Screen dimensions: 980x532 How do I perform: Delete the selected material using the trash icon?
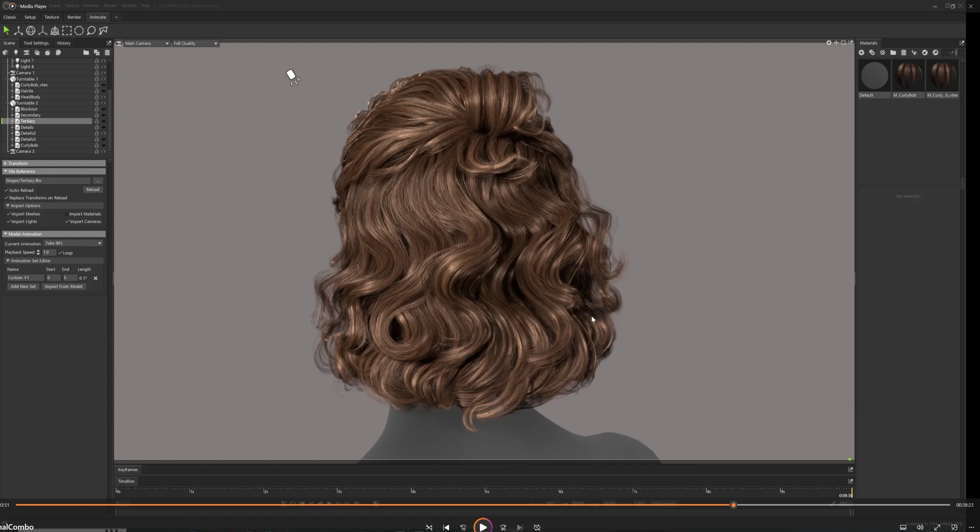click(904, 52)
